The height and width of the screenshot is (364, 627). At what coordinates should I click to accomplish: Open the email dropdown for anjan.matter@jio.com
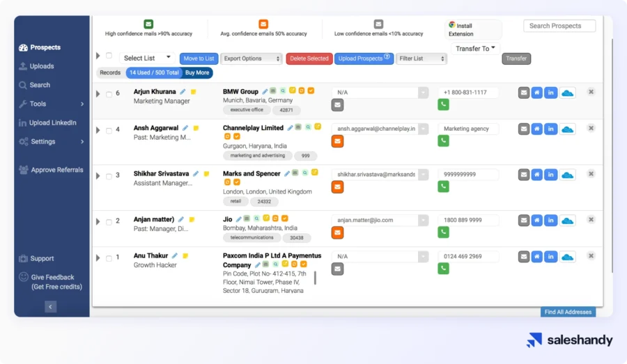tap(423, 220)
